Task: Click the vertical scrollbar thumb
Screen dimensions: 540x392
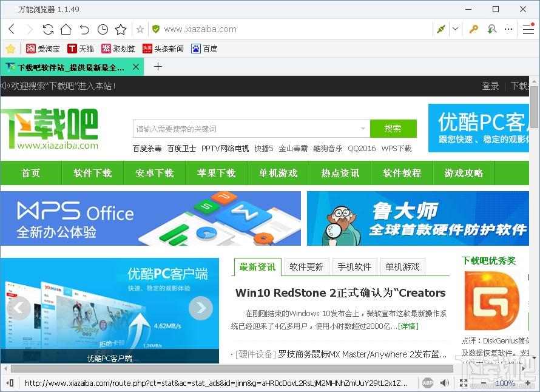Action: click(534, 107)
